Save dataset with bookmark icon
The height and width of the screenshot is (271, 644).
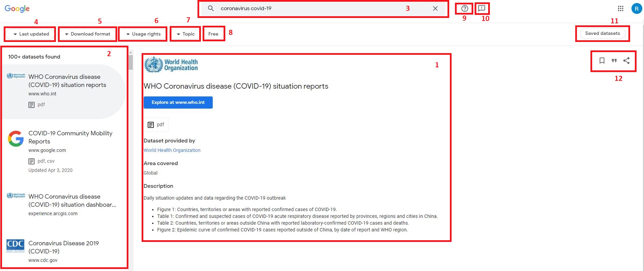(602, 61)
